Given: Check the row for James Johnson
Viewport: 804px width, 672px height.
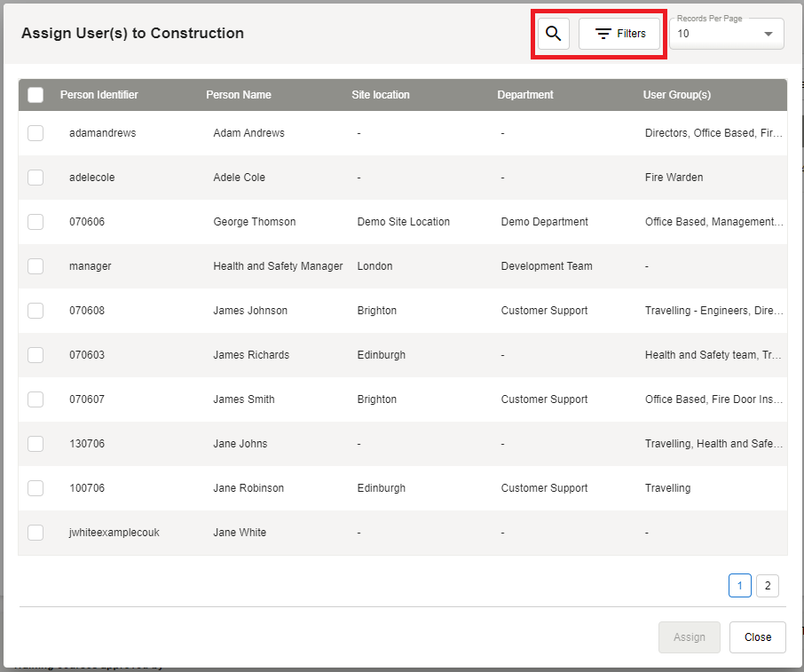Looking at the screenshot, I should (35, 311).
